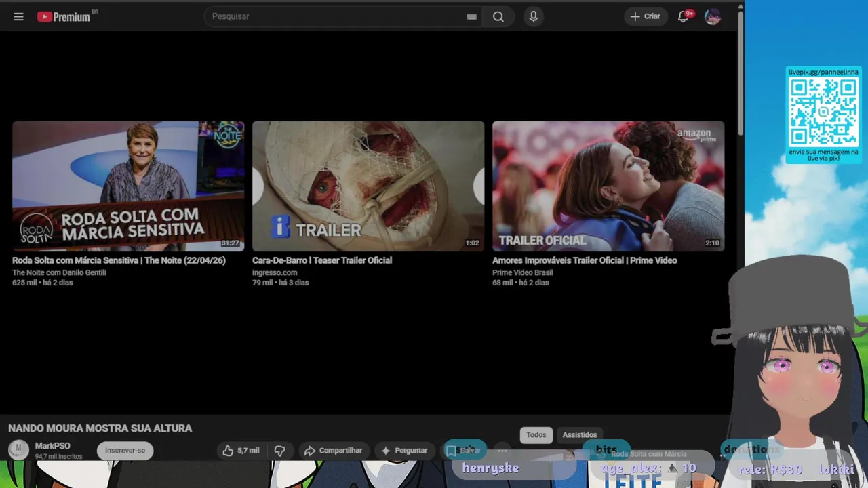Open notifications bell
This screenshot has height=488, width=868.
tap(684, 16)
